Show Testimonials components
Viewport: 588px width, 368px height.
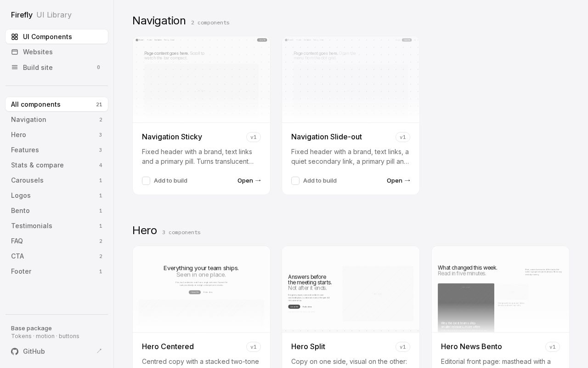[57, 226]
